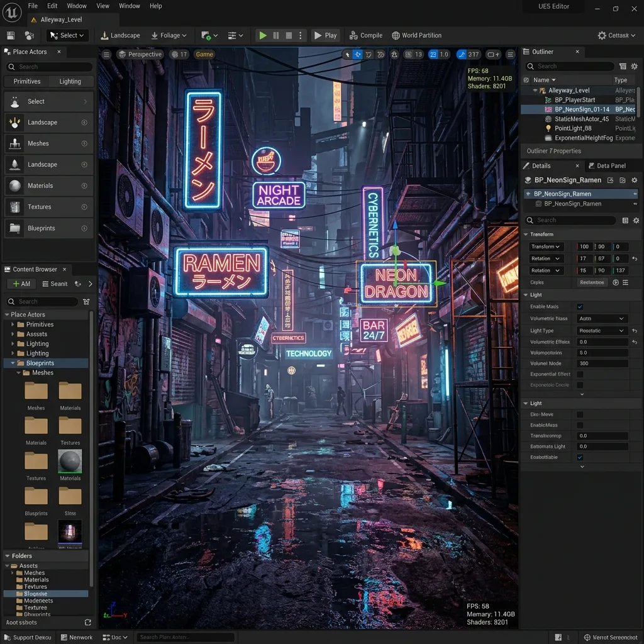
Task: Click the save icon in main toolbar
Action: click(x=11, y=36)
